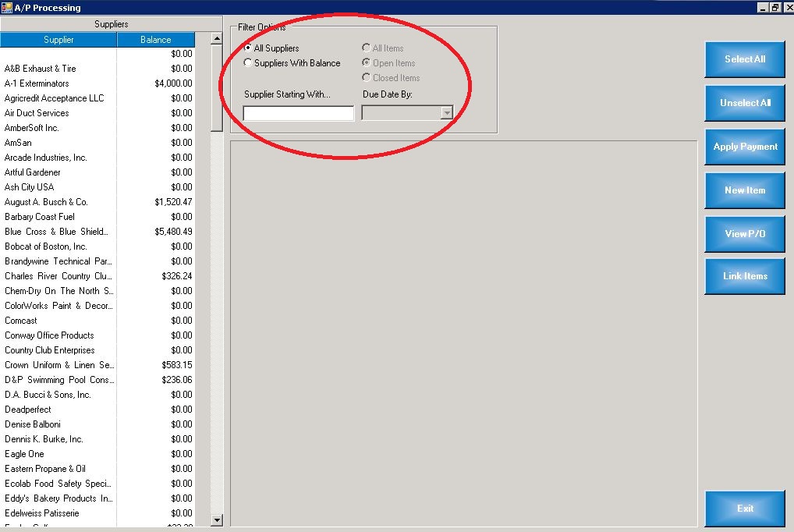
Task: Select Artful Gardener supplier
Action: (97, 172)
